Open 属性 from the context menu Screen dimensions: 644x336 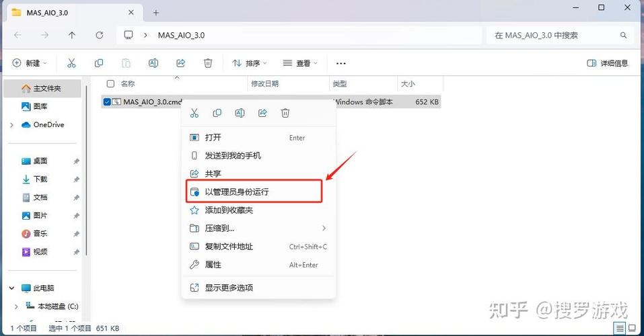point(258,265)
